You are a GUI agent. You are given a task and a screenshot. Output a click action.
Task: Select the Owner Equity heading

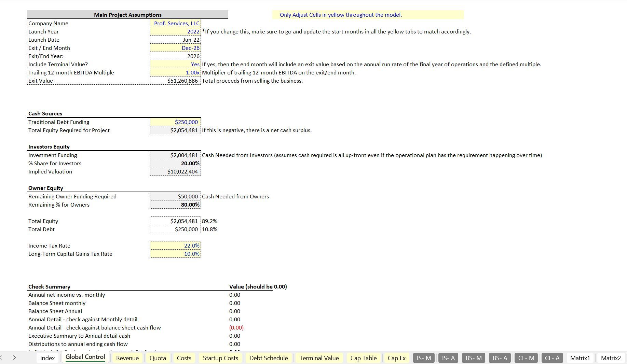(x=46, y=188)
